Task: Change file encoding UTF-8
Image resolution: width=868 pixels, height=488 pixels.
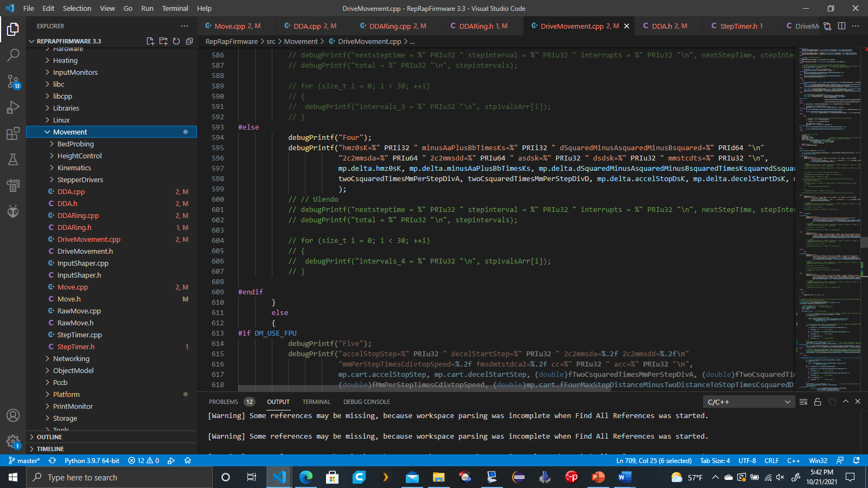Action: pos(747,460)
